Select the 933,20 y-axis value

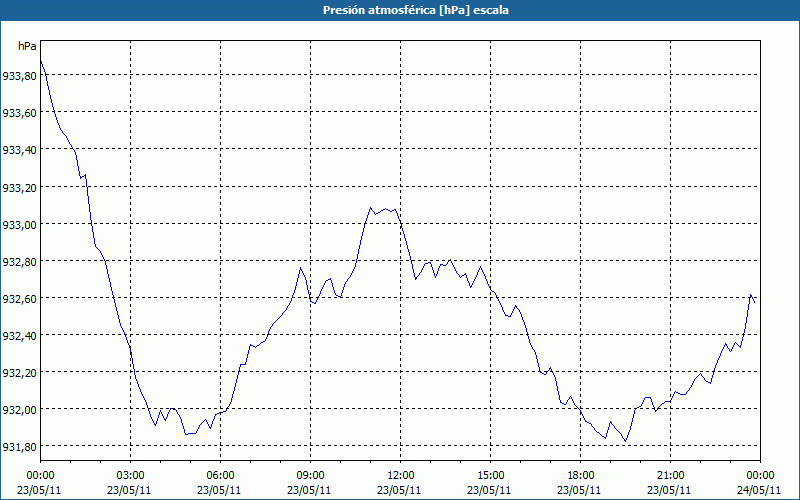click(19, 187)
